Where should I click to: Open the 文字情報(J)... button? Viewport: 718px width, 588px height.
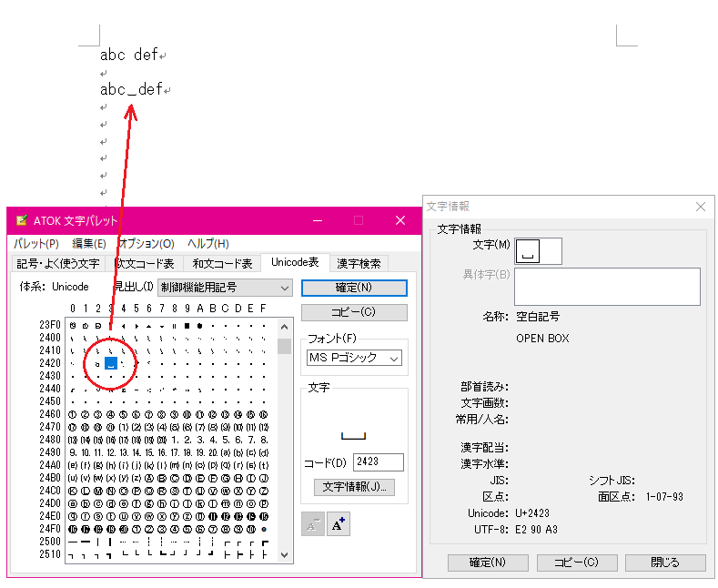point(354,487)
